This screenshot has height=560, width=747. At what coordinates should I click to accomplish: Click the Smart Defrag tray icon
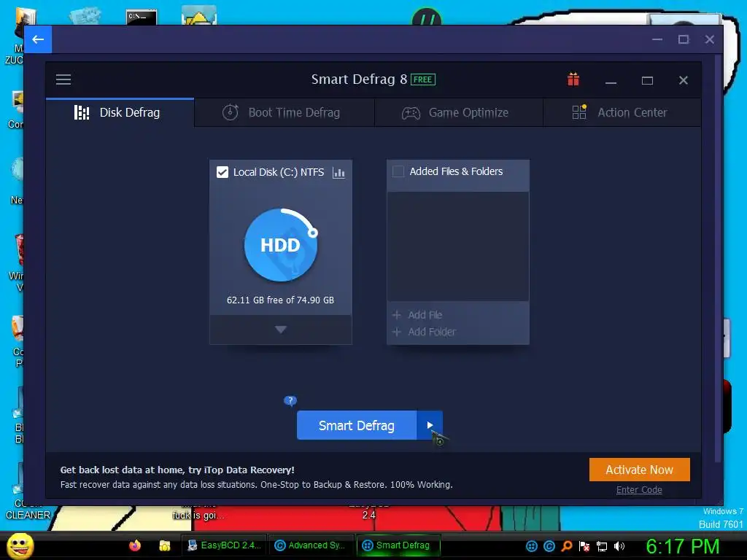[x=532, y=546]
